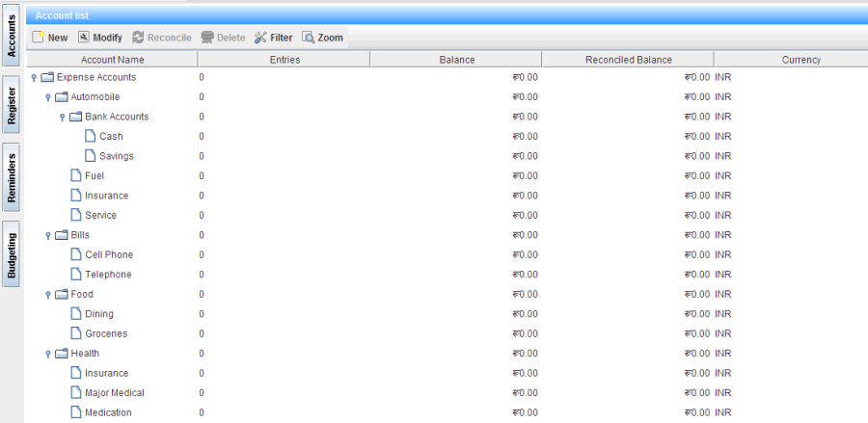Click the Account list panel title

pos(62,16)
